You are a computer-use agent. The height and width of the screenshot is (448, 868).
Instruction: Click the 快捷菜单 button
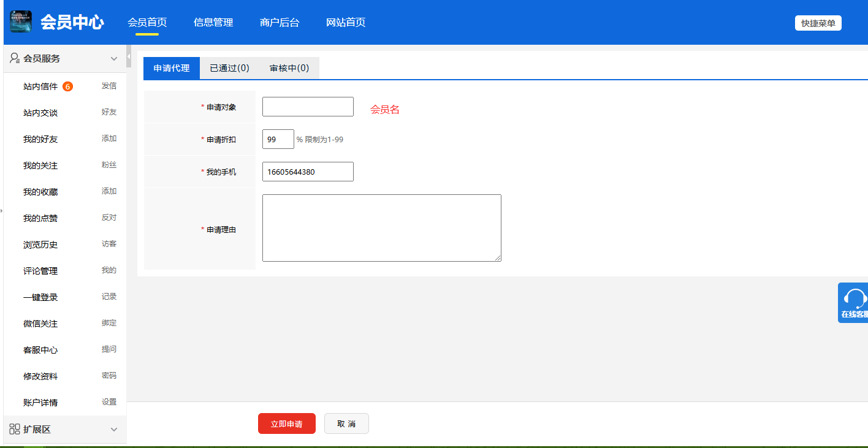[818, 23]
